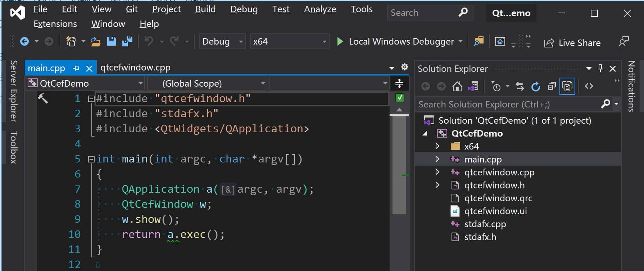Expand the main.cpp tree node
Viewport: 644px width, 271px height.
click(437, 159)
